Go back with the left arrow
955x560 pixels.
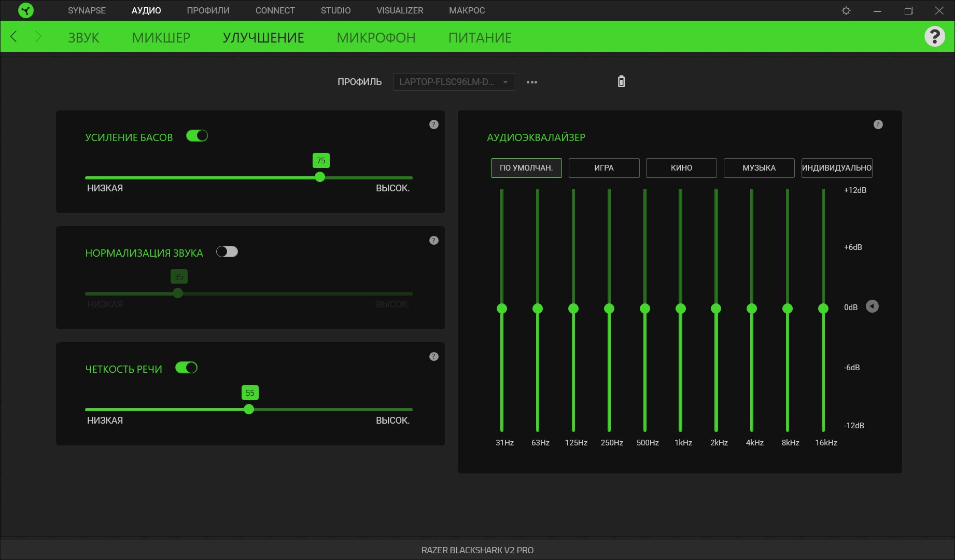click(x=14, y=36)
